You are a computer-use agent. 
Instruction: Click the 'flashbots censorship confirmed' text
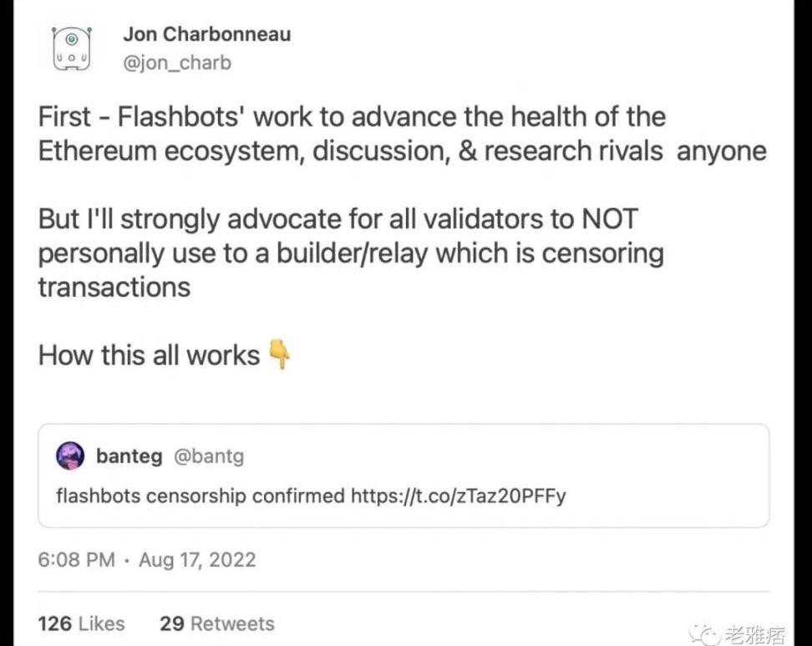pyautogui.click(x=200, y=496)
